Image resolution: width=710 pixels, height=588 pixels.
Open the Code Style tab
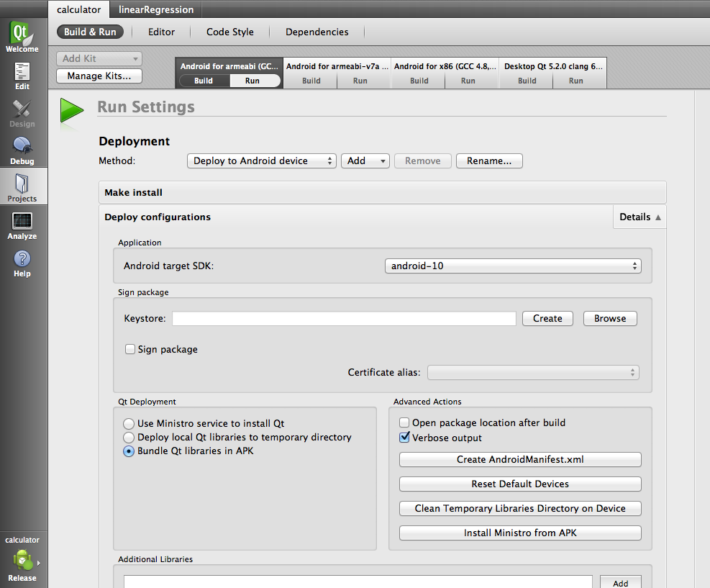click(x=230, y=32)
